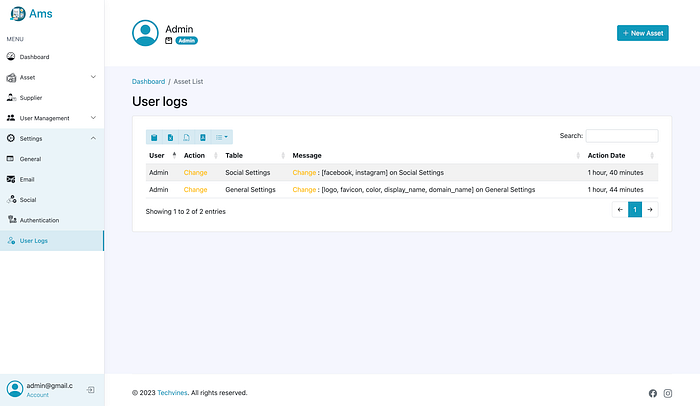
Task: Click the User Logs person icon
Action: (11, 240)
